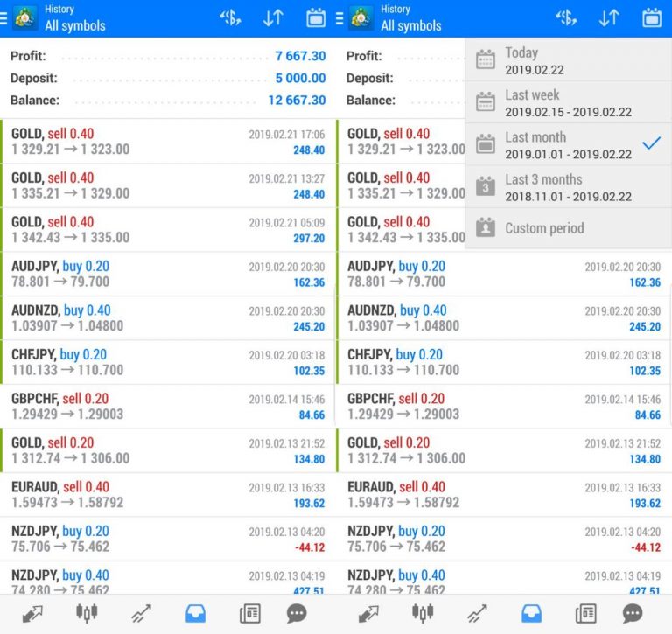Open the symbol filter icon in left panel
This screenshot has width=672, height=634.
click(230, 17)
